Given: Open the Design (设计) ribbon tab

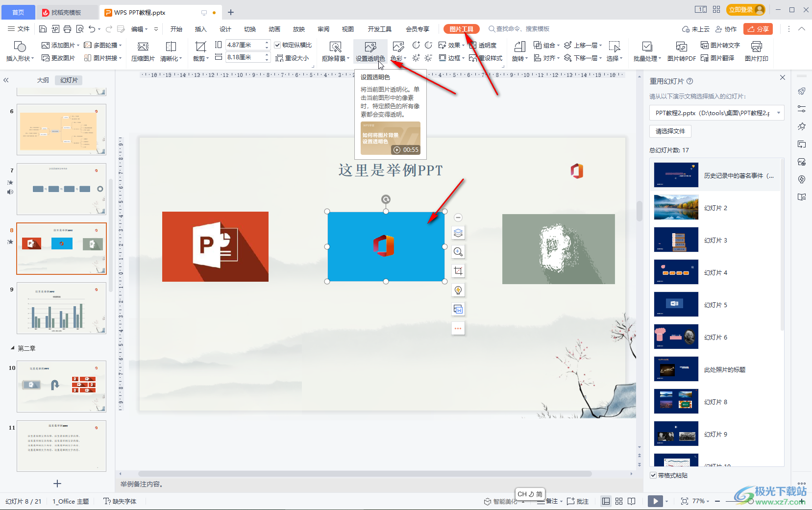Looking at the screenshot, I should (225, 29).
